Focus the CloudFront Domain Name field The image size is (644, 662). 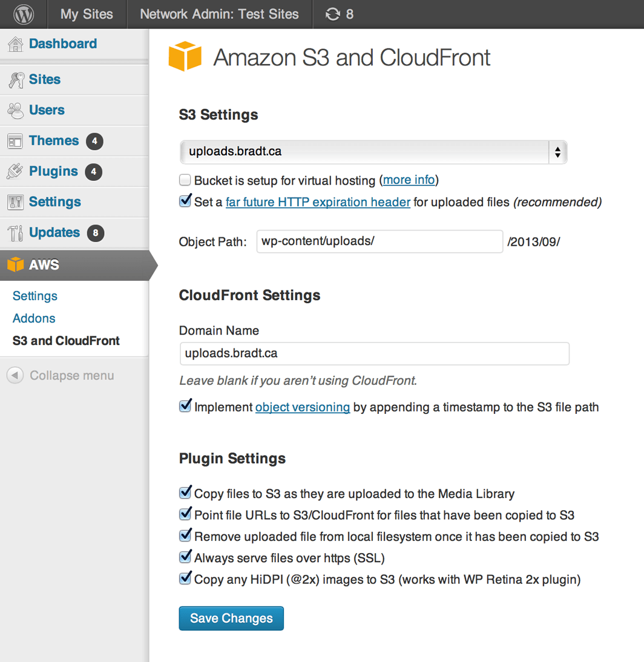click(375, 353)
